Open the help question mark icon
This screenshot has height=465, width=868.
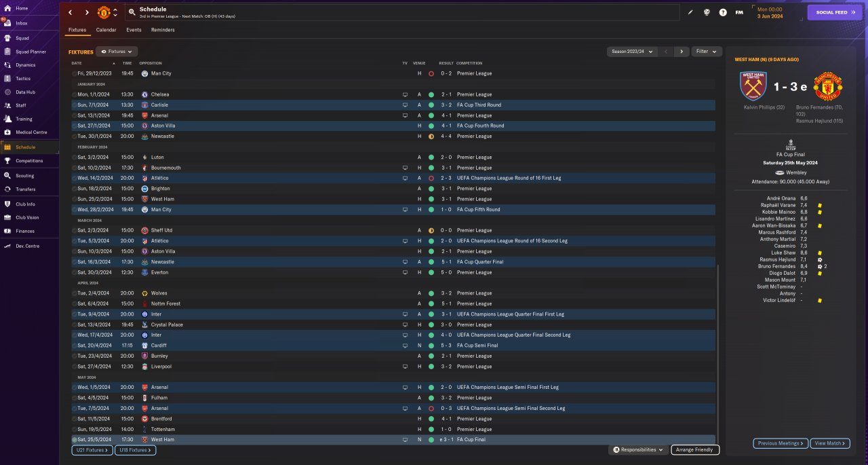click(x=723, y=12)
